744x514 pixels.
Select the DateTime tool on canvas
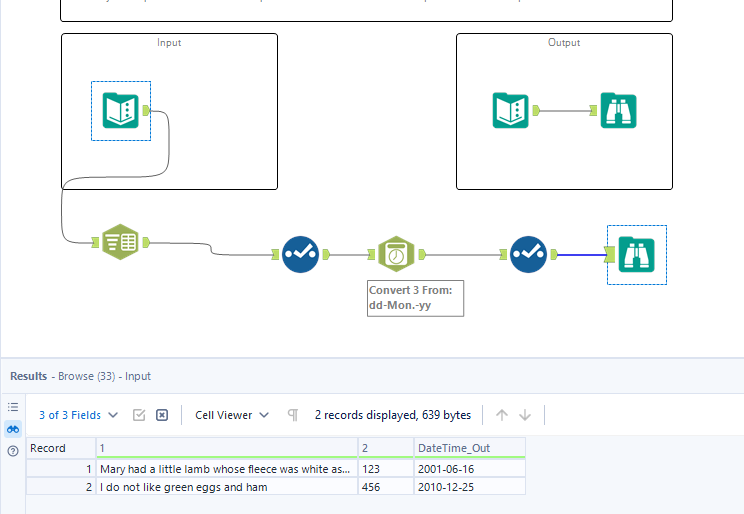396,254
